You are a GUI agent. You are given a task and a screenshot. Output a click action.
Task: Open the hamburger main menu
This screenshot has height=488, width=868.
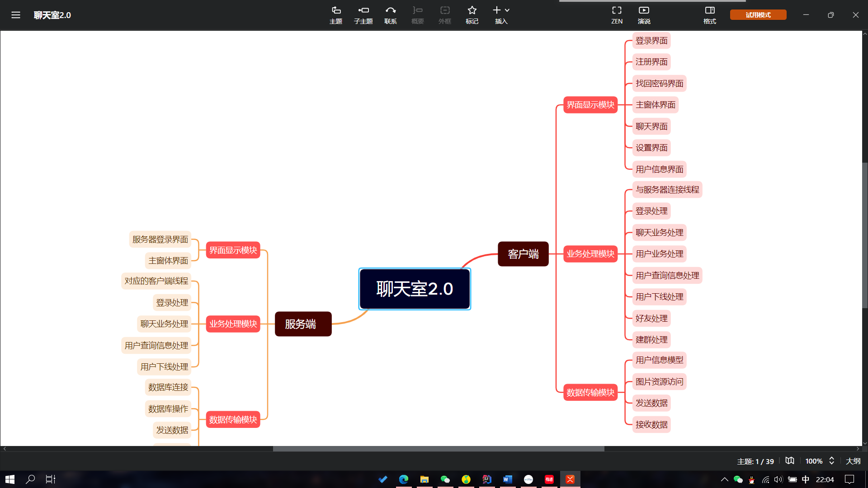point(16,15)
